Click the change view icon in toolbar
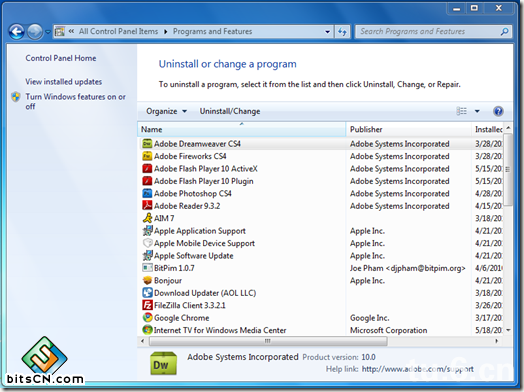 pos(462,111)
